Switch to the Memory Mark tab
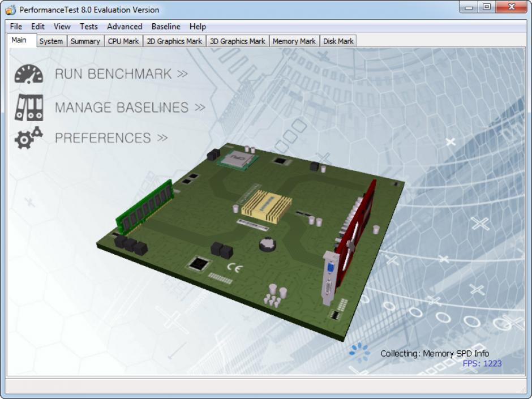Viewport: 532px width, 399px height. coord(294,41)
